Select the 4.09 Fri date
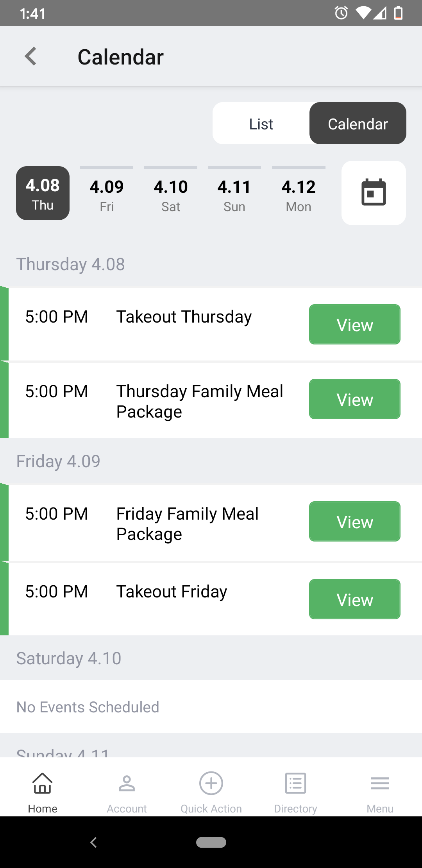The image size is (422, 868). pyautogui.click(x=107, y=193)
